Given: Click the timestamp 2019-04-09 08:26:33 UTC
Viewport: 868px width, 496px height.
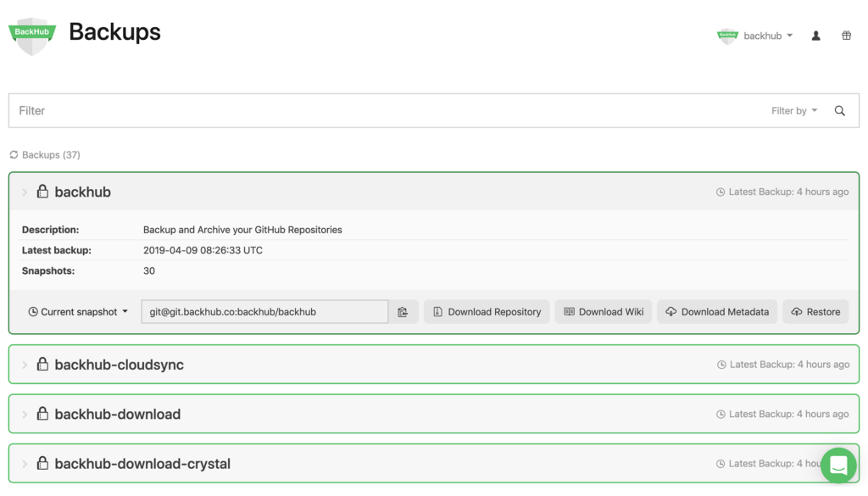Looking at the screenshot, I should pyautogui.click(x=203, y=250).
